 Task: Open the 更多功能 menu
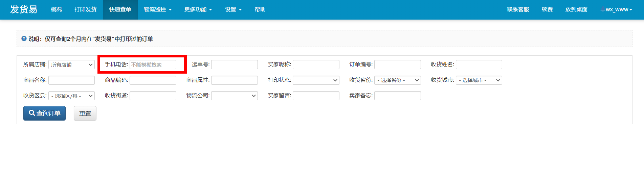[198, 9]
